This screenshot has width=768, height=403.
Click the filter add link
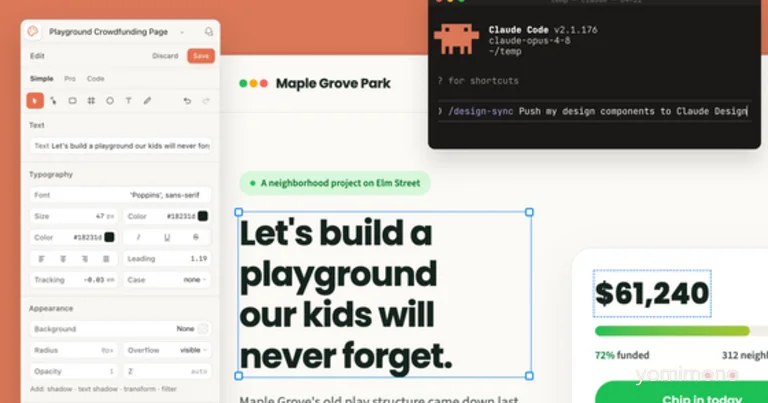169,389
